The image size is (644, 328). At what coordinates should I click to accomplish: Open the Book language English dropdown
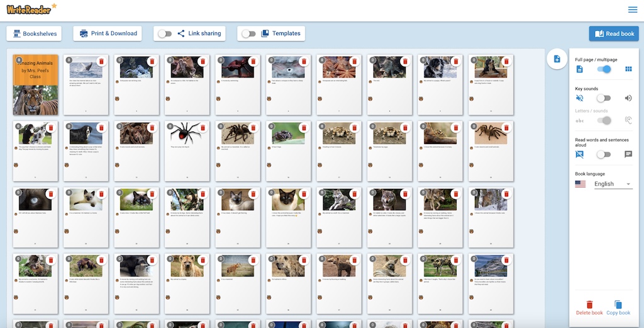(613, 184)
